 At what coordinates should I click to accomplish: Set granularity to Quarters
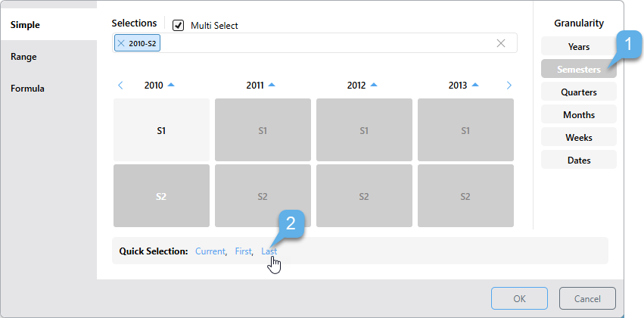pos(578,92)
